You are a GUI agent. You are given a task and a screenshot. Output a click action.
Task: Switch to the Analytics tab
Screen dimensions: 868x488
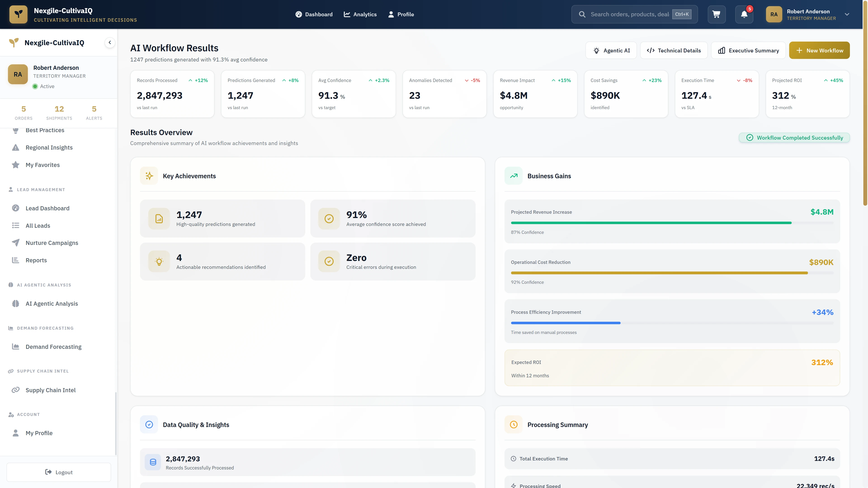(360, 14)
